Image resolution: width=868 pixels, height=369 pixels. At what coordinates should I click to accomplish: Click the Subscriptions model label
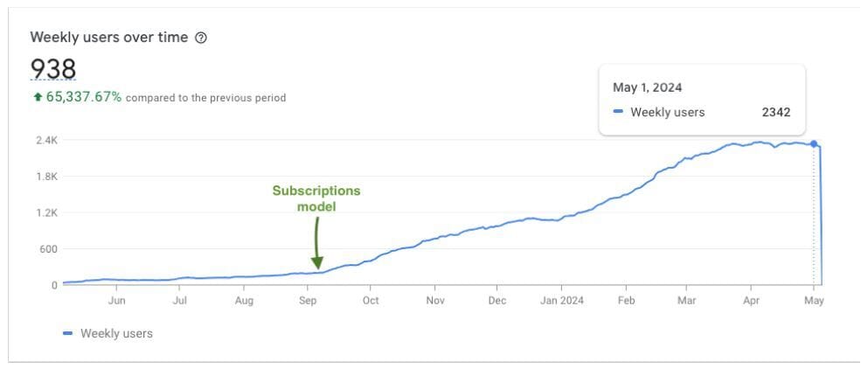pyautogui.click(x=316, y=198)
